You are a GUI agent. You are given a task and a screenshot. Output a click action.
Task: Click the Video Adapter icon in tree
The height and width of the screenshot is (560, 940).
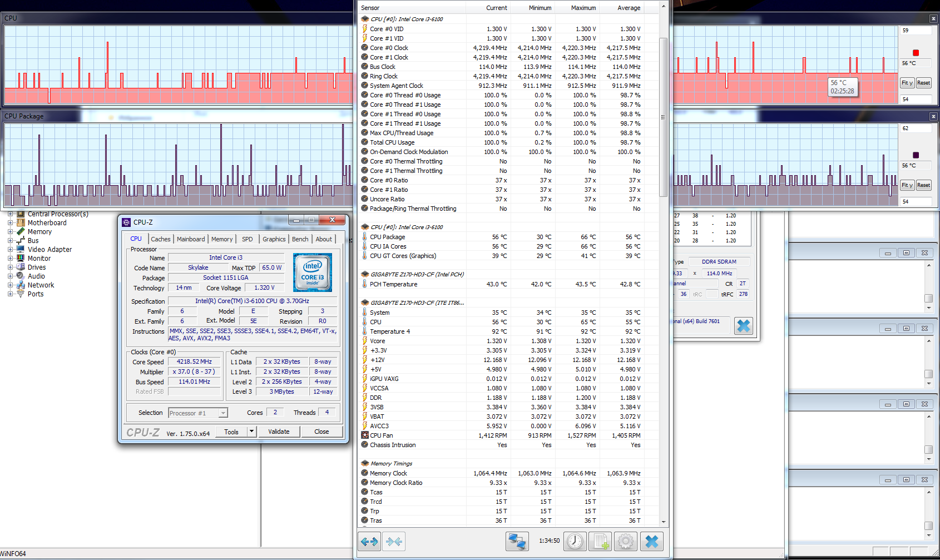click(21, 250)
